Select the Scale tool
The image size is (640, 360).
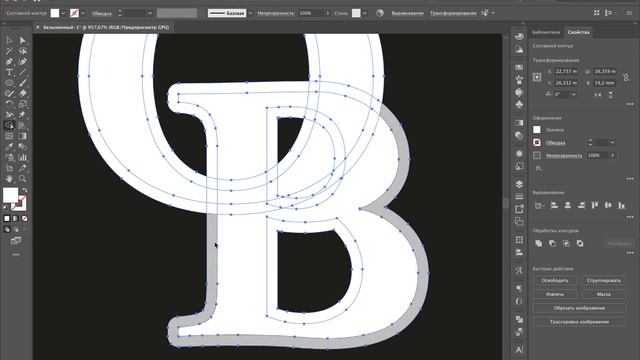click(x=22, y=104)
